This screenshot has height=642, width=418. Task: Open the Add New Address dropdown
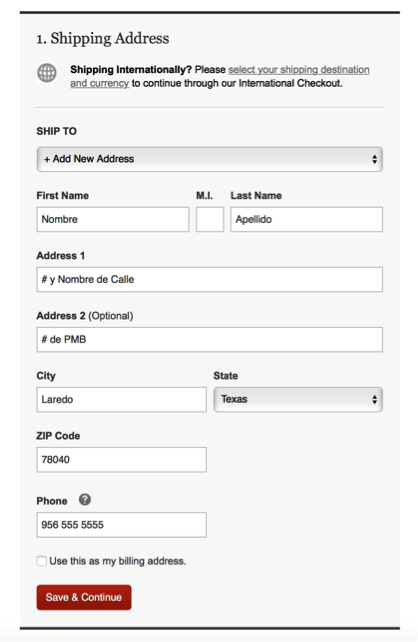point(210,159)
